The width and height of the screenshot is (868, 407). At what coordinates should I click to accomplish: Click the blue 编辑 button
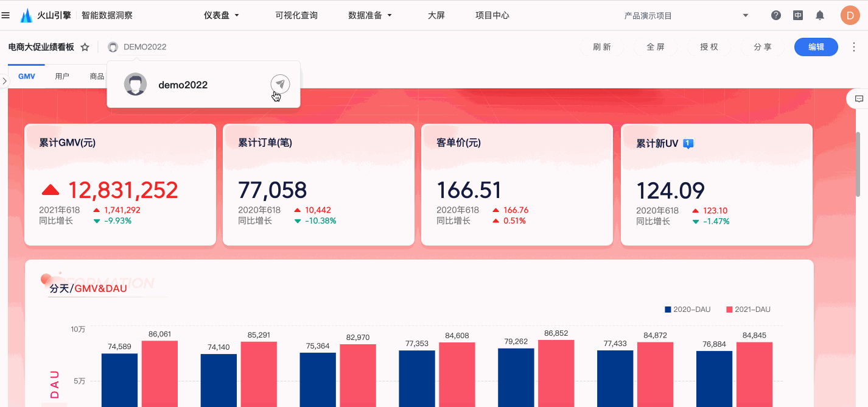816,47
